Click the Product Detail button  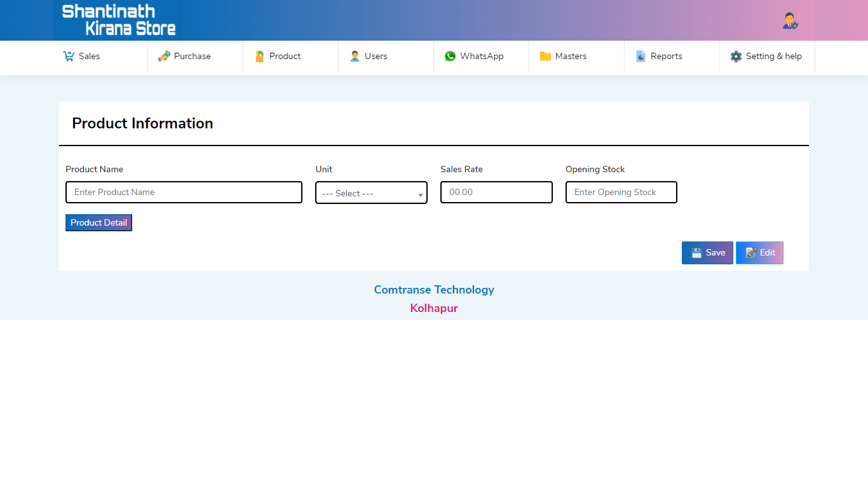98,222
